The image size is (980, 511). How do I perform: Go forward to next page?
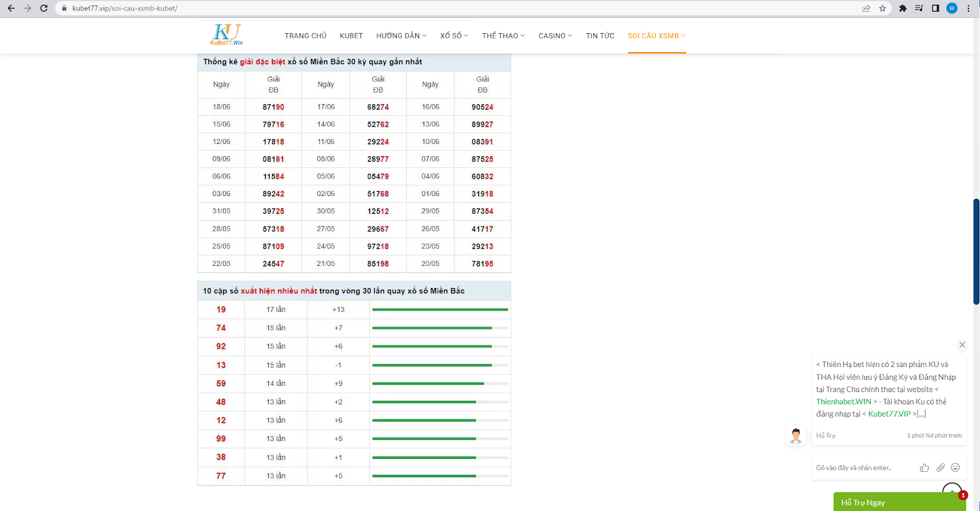27,9
